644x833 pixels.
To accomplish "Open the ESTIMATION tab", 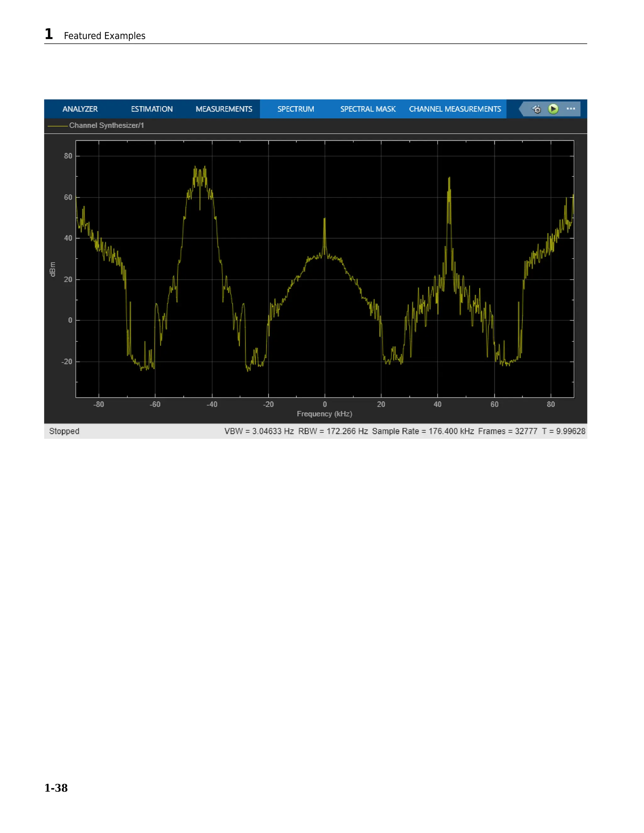I will [152, 109].
